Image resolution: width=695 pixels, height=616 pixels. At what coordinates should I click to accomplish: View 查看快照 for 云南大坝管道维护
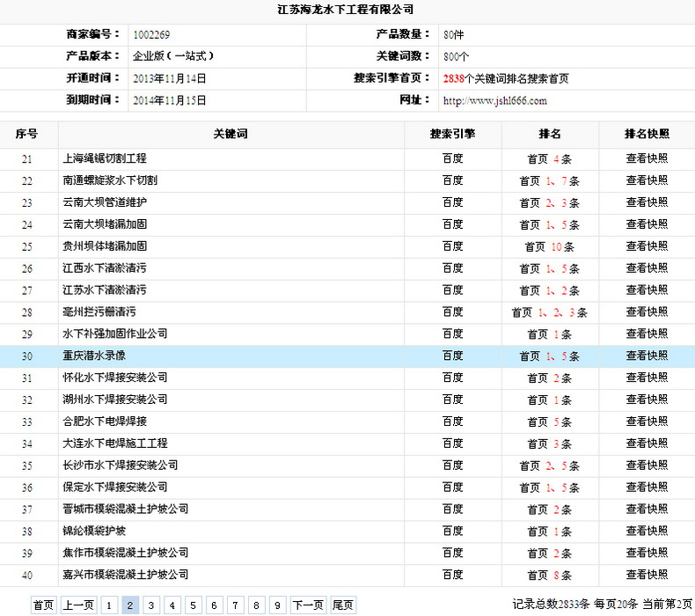coord(647,202)
